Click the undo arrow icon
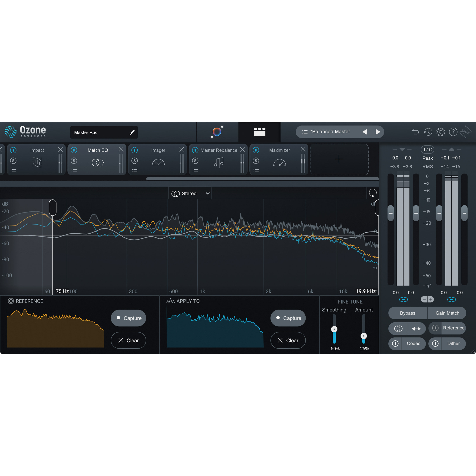This screenshot has height=476, width=476. (x=415, y=132)
